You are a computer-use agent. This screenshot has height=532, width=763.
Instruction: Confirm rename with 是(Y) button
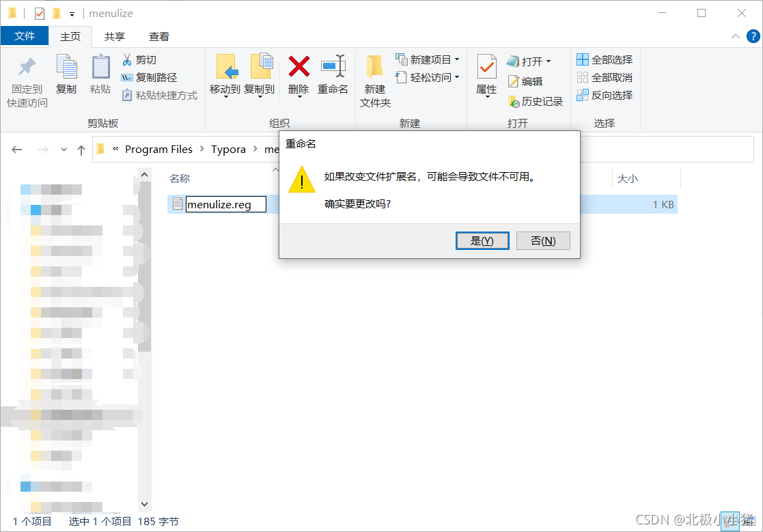pos(482,240)
